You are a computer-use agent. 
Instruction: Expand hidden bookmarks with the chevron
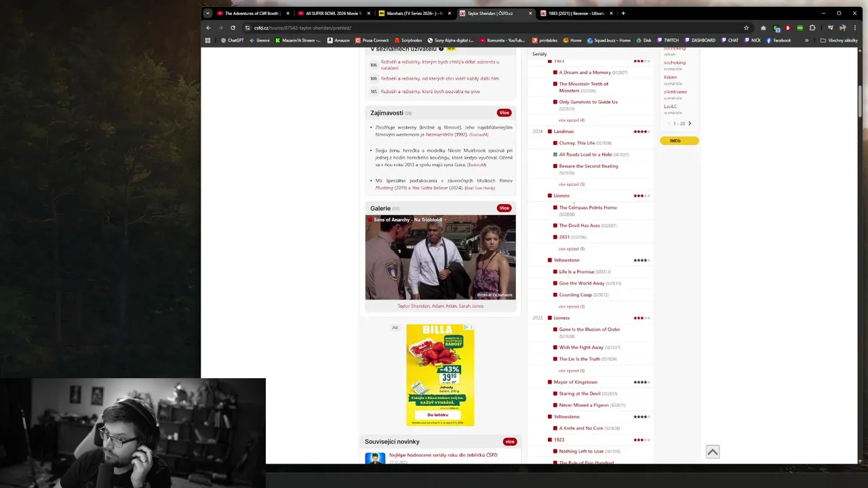point(806,41)
